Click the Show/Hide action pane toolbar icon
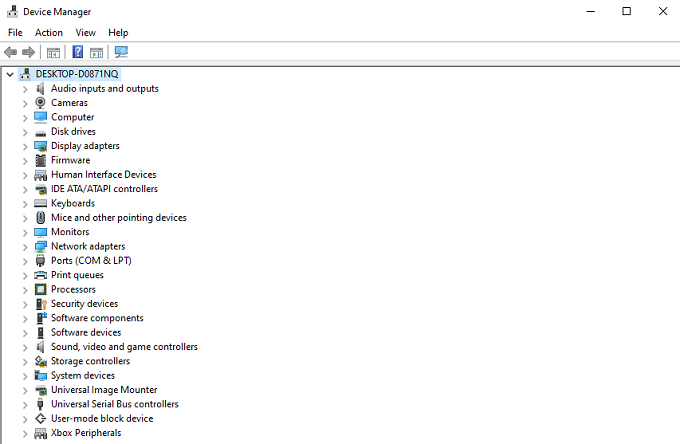680x444 pixels. tap(96, 53)
